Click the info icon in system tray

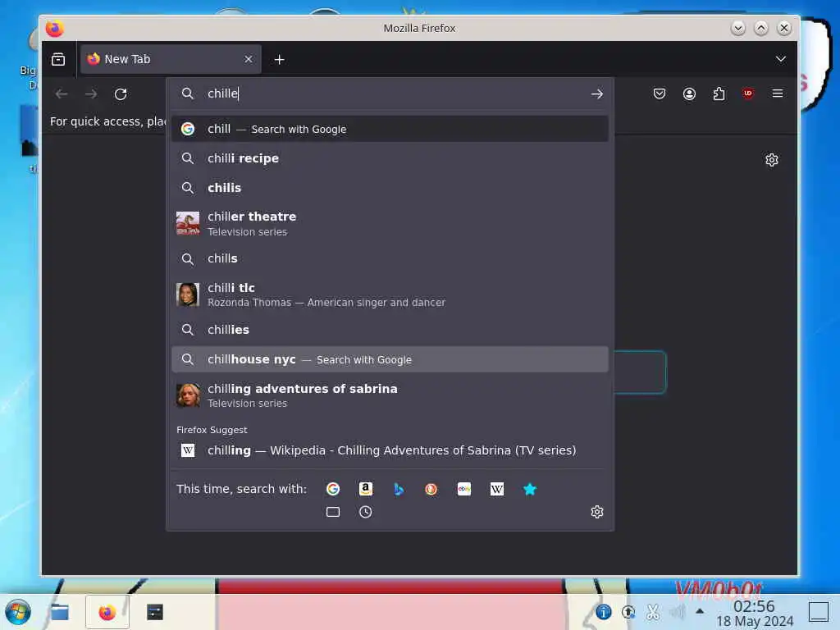coord(603,612)
